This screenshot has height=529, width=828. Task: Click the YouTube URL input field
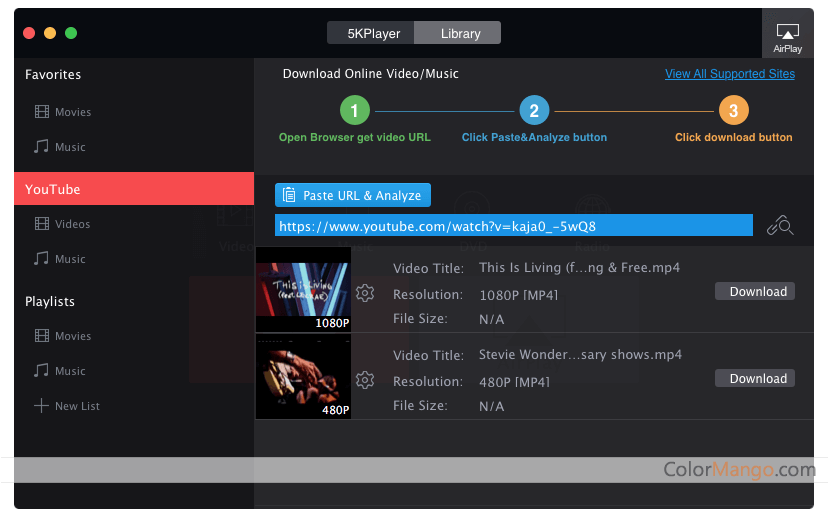click(x=513, y=226)
